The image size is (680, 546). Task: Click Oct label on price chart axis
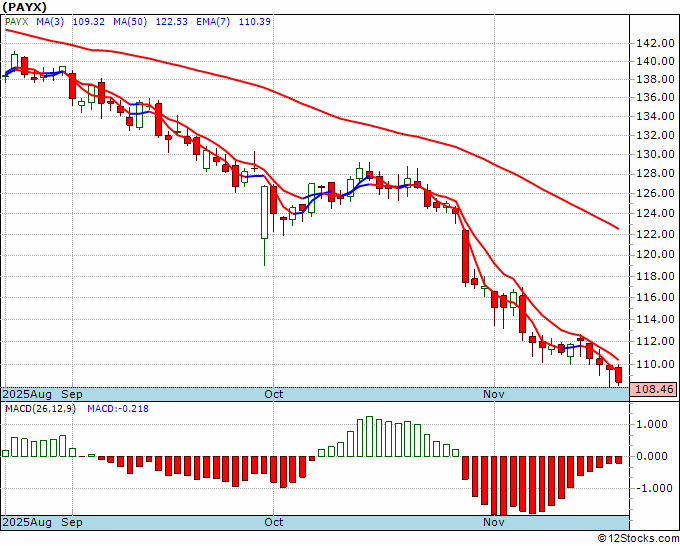pos(274,394)
